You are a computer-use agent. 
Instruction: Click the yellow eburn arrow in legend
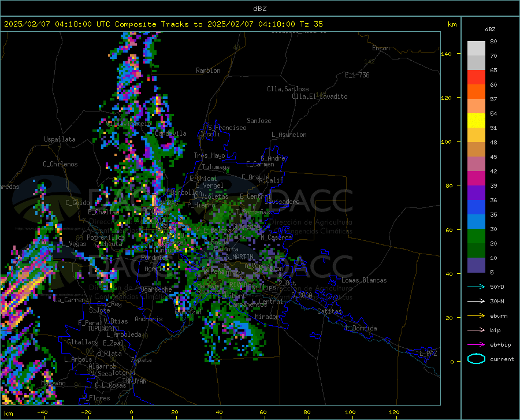point(476,316)
